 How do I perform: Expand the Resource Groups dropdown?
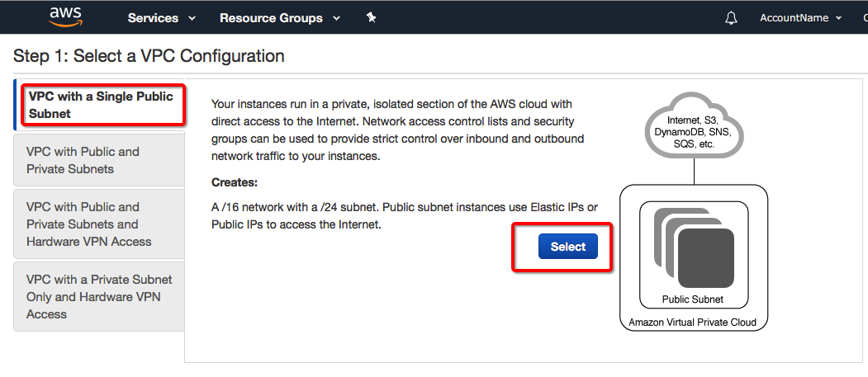(x=279, y=18)
